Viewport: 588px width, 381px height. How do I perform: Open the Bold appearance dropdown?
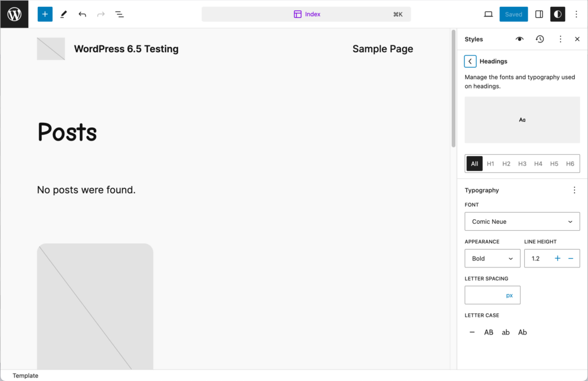click(492, 258)
